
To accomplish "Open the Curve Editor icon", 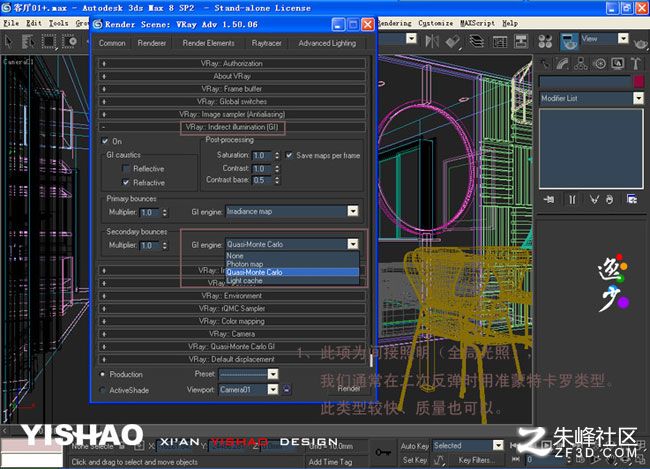I will pyautogui.click(x=499, y=41).
